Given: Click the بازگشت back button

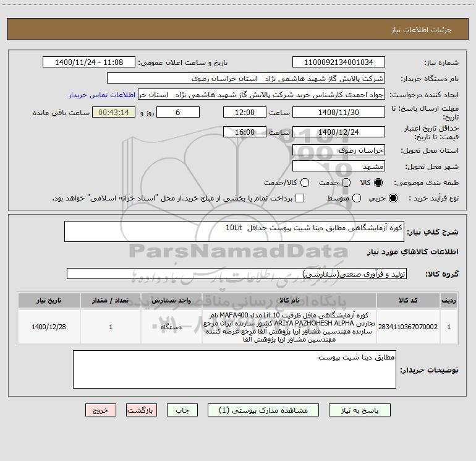Looking at the screenshot, I should [142, 410].
